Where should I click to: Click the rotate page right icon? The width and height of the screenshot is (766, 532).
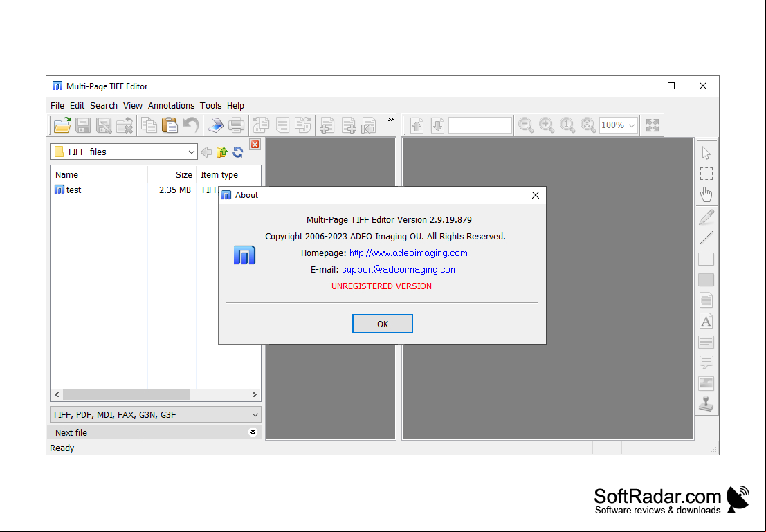pyautogui.click(x=303, y=125)
